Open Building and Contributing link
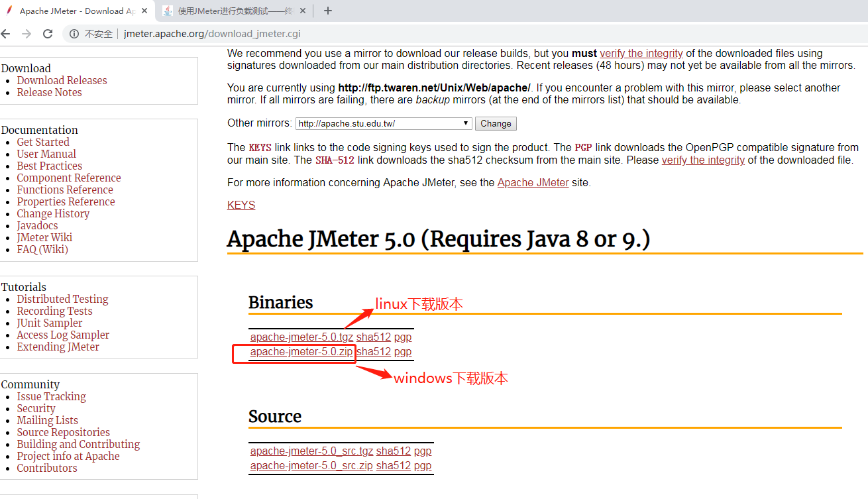868x499 pixels. [x=78, y=444]
